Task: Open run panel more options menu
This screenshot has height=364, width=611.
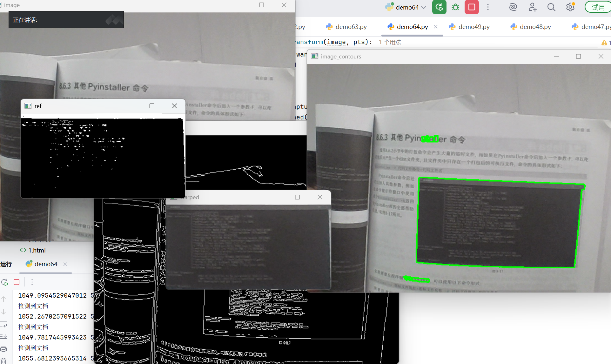Action: [32, 282]
